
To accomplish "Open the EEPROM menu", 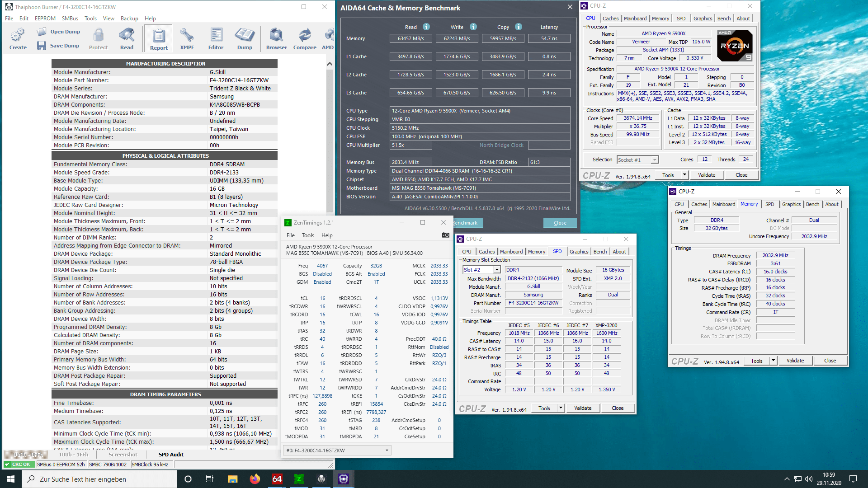I will (45, 19).
